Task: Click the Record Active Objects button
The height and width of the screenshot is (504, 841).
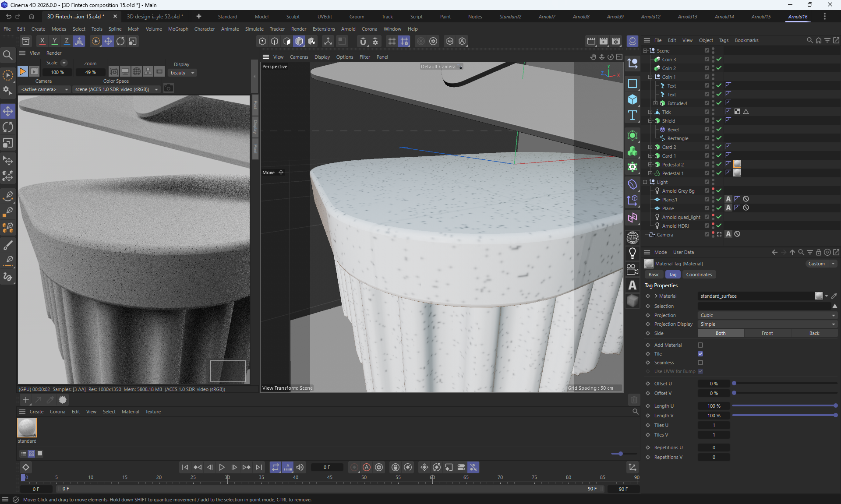Action: (x=354, y=467)
